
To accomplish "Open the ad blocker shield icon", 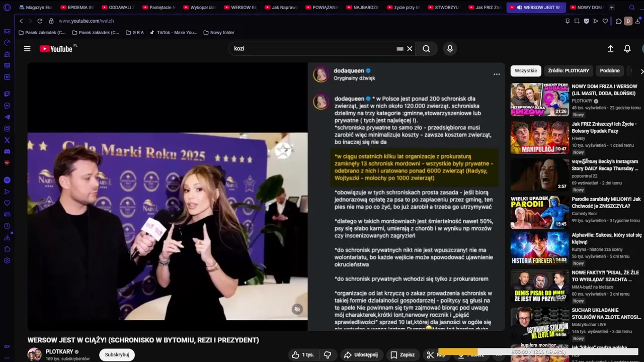I will click(x=586, y=21).
